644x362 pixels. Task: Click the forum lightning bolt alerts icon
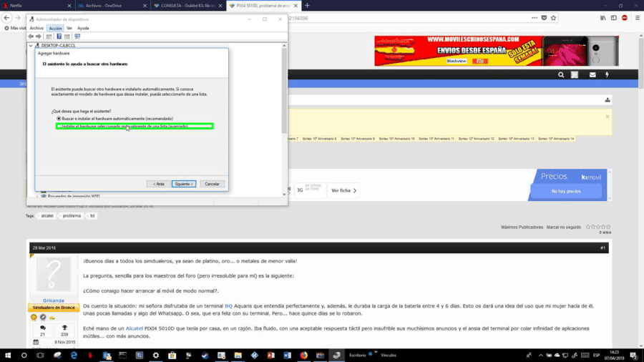click(x=607, y=74)
